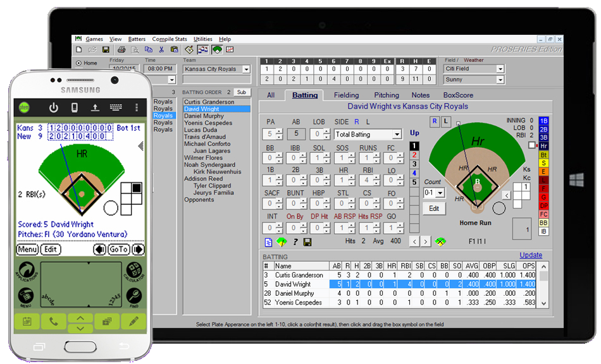Tap the keyboard icon on phone emulator
Image resolution: width=601 pixels, height=364 pixels.
click(116, 107)
